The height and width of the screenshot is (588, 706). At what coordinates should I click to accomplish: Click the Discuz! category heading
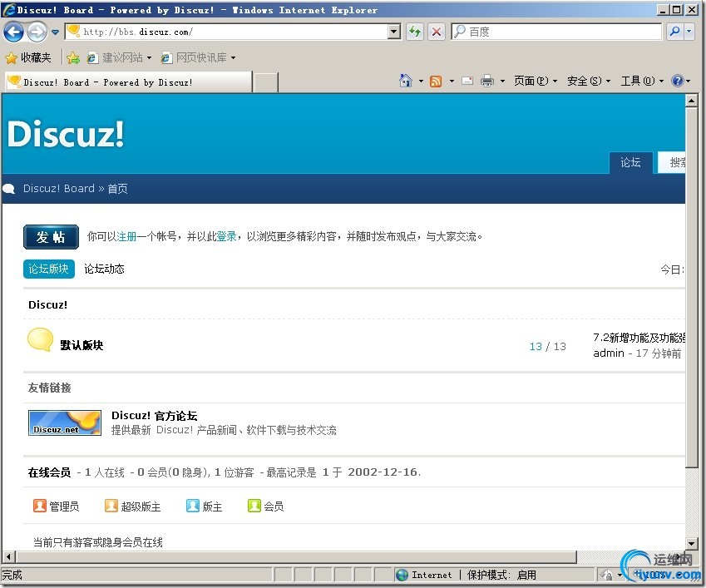pos(47,304)
